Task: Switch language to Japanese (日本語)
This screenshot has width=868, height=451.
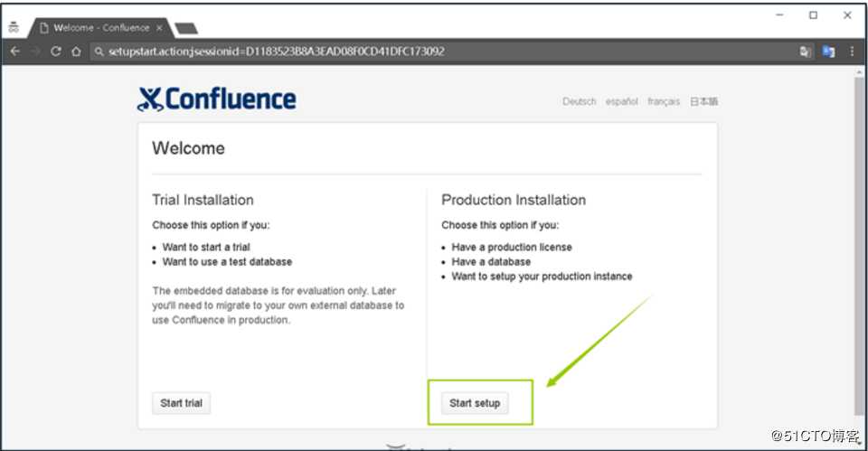Action: point(703,101)
